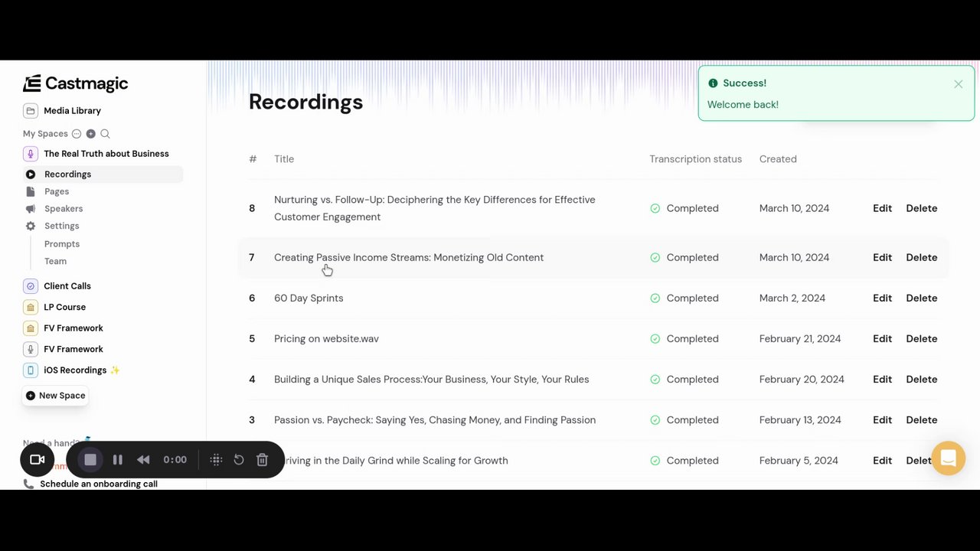
Task: Delete the Building a Unique Sales Process recording
Action: (x=921, y=379)
